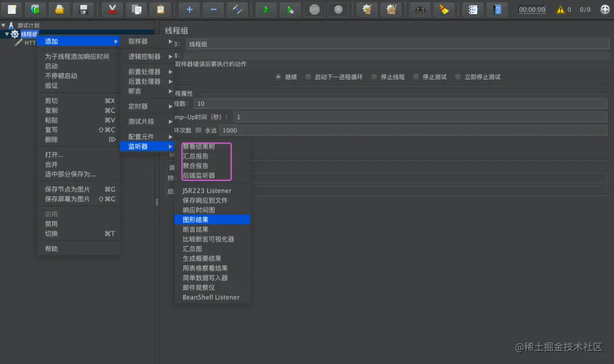This screenshot has width=614, height=364.
Task: Click 保存节点为图片 context menu item
Action: click(x=78, y=189)
